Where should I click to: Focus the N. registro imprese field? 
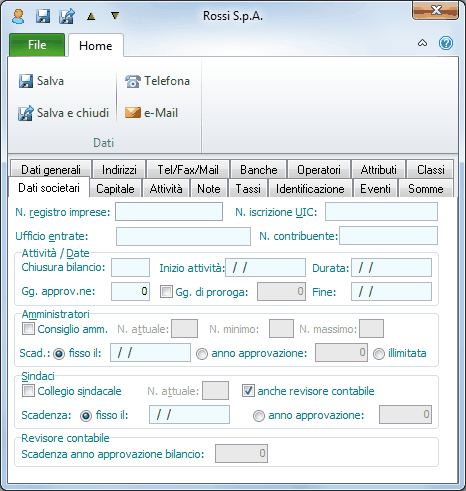click(x=169, y=212)
